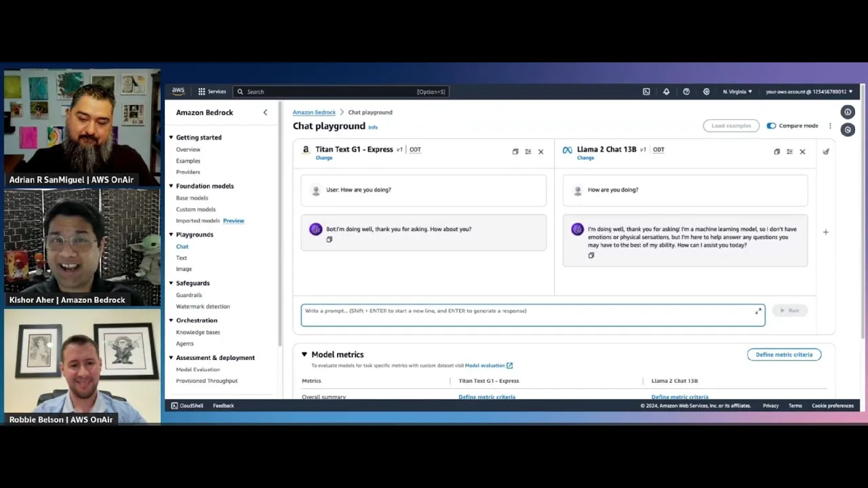The image size is (868, 488).
Task: Copy the Titan bot response text
Action: (330, 239)
